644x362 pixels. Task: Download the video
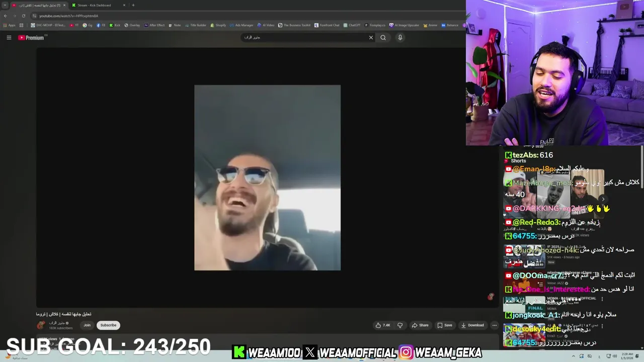coord(472,325)
